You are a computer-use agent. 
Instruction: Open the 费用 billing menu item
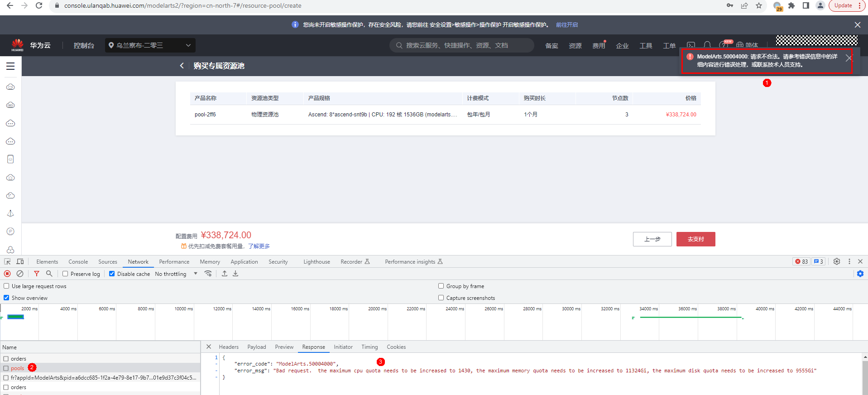click(x=599, y=45)
